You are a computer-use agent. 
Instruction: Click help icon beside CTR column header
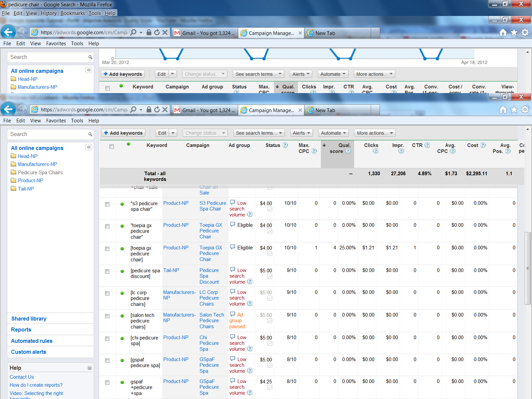point(427,145)
